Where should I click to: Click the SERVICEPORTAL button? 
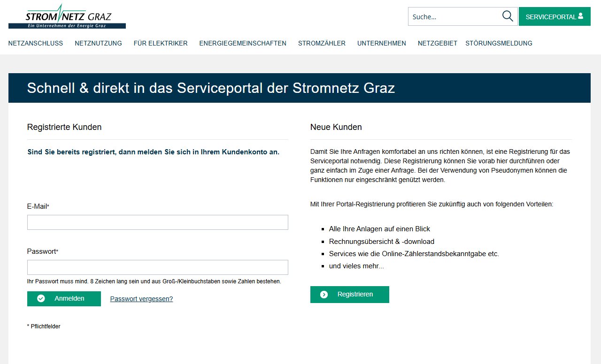tap(555, 16)
